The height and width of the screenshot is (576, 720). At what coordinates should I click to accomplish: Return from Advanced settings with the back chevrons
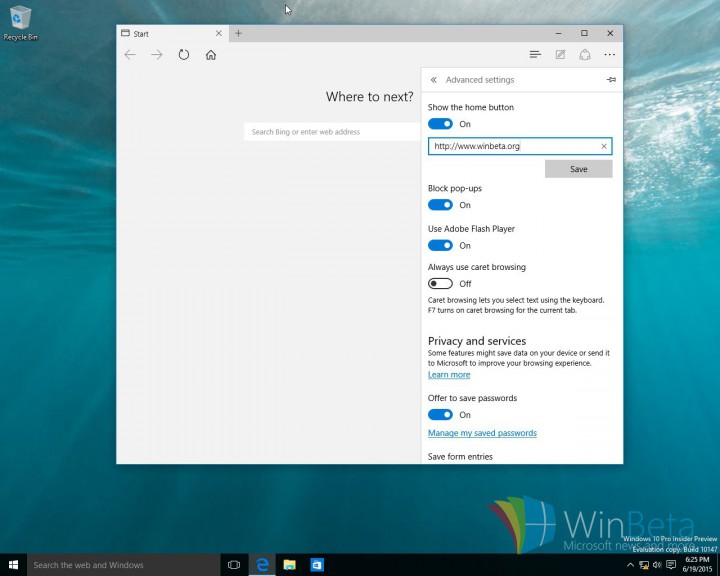(x=433, y=80)
